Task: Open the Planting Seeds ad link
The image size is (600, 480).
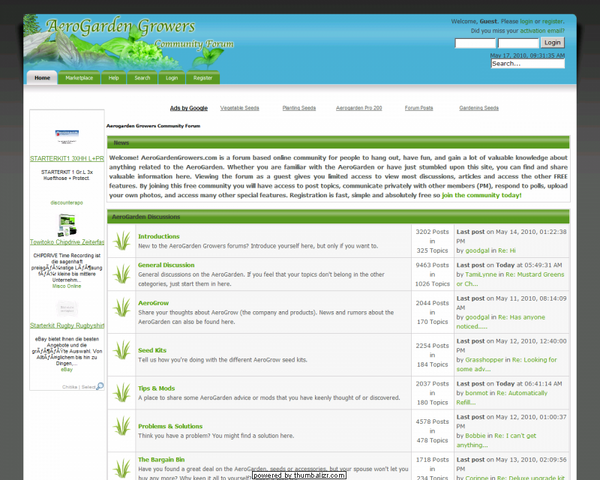Action: point(299,108)
